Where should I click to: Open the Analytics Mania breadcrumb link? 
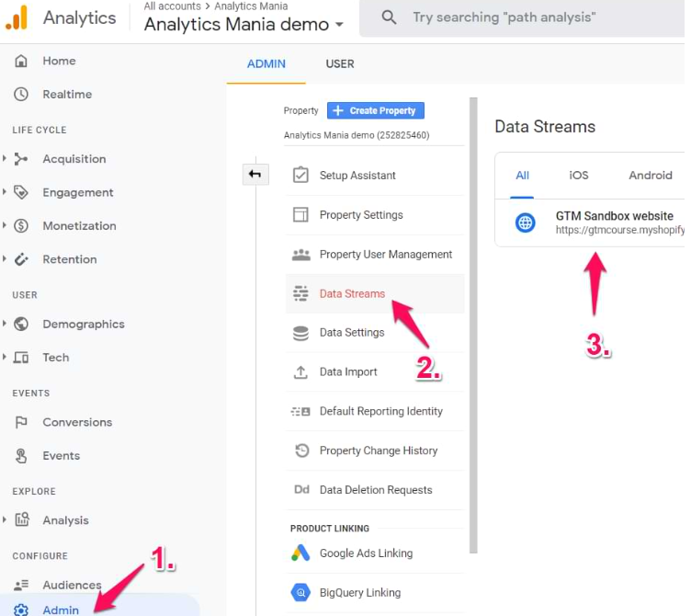click(x=251, y=6)
